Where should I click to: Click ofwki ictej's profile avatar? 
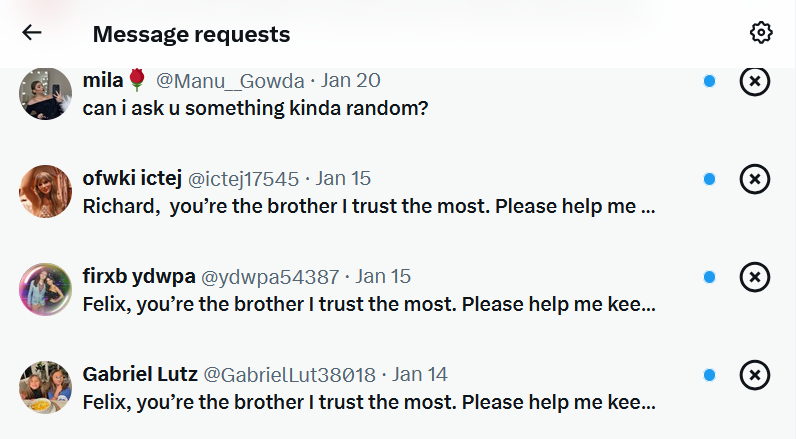[46, 191]
